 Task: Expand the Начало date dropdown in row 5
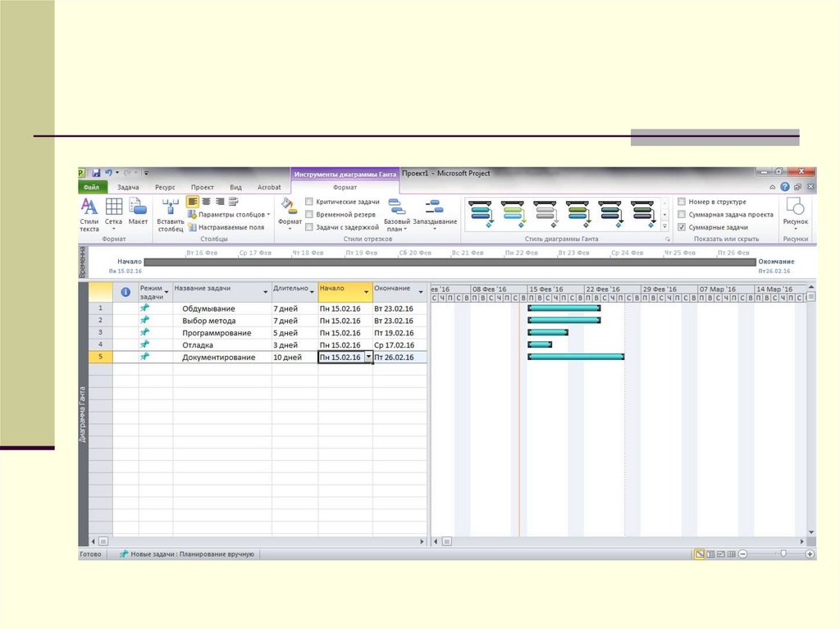[368, 358]
